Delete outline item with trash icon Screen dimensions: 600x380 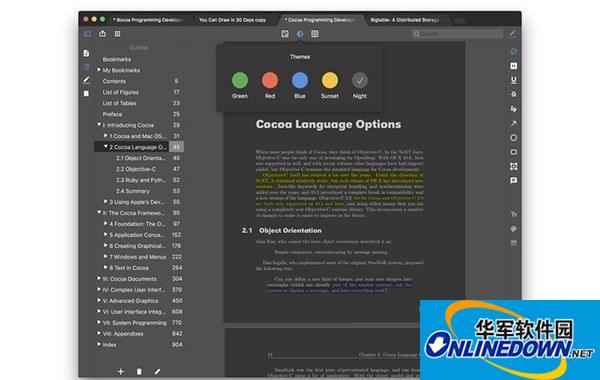pyautogui.click(x=139, y=371)
